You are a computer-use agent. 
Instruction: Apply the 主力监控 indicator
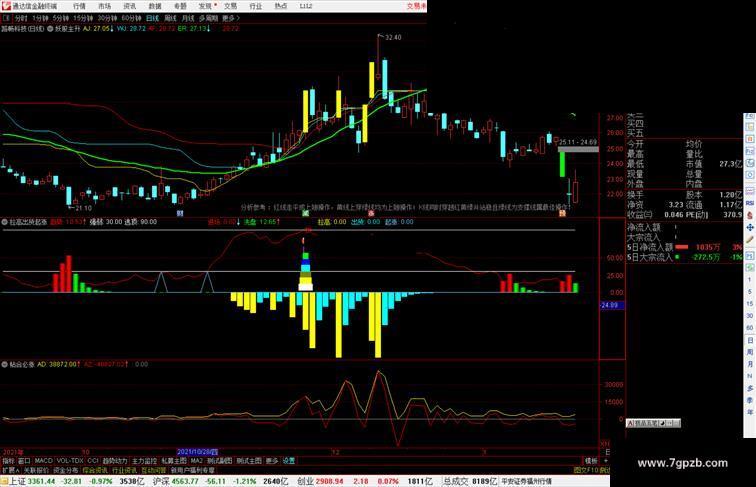click(144, 461)
